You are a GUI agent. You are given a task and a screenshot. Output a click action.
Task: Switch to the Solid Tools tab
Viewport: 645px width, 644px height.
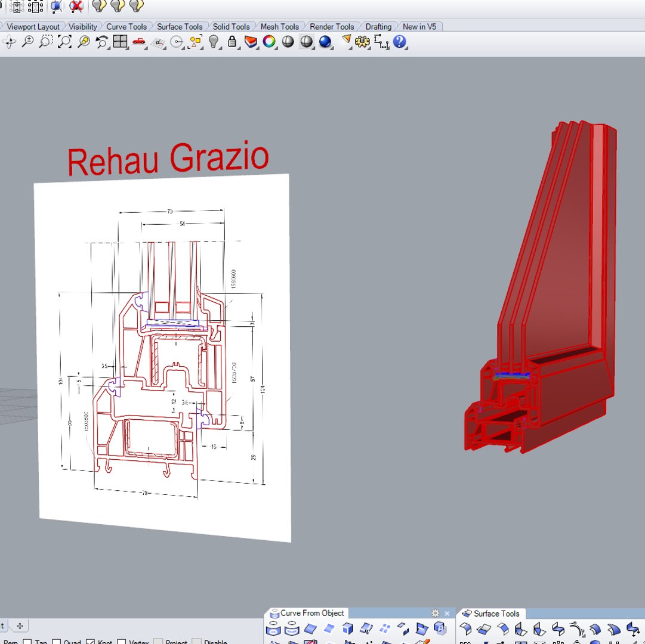click(231, 27)
